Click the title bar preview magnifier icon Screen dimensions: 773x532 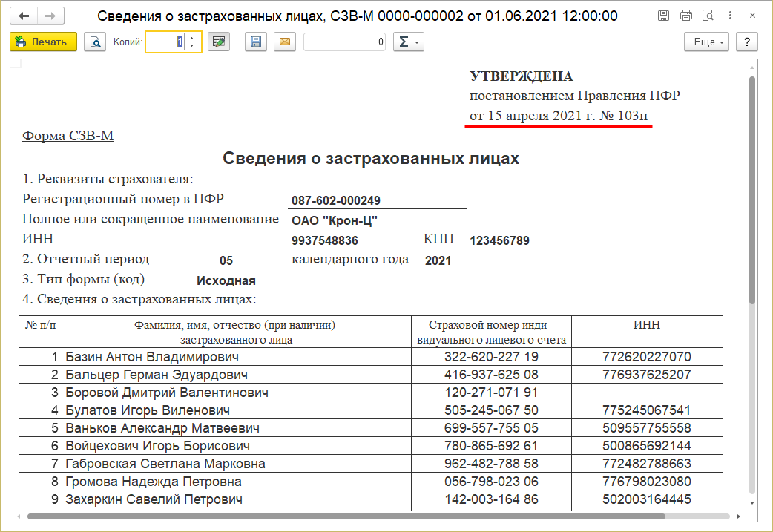click(x=708, y=16)
